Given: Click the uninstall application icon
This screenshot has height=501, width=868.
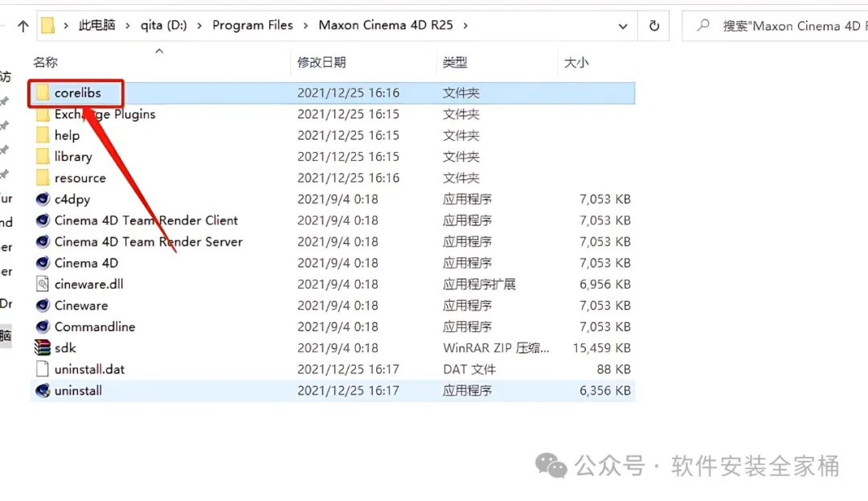Looking at the screenshot, I should tap(43, 390).
